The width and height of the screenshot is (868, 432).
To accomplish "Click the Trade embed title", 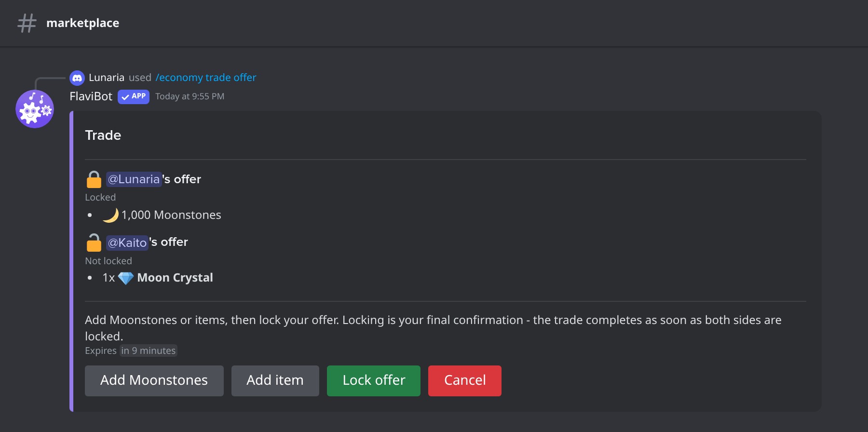I will [x=103, y=135].
